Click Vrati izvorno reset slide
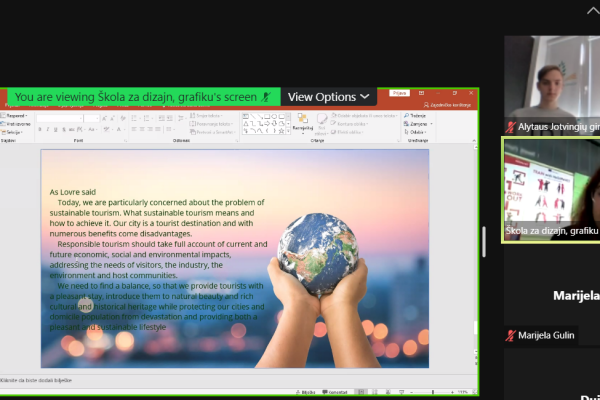Image resolution: width=600 pixels, height=400 pixels. tap(15, 124)
